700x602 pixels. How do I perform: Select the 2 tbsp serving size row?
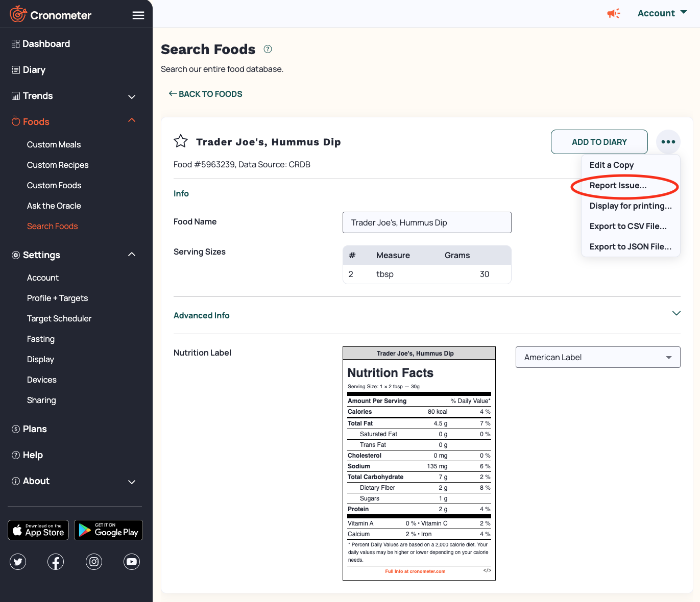click(427, 274)
